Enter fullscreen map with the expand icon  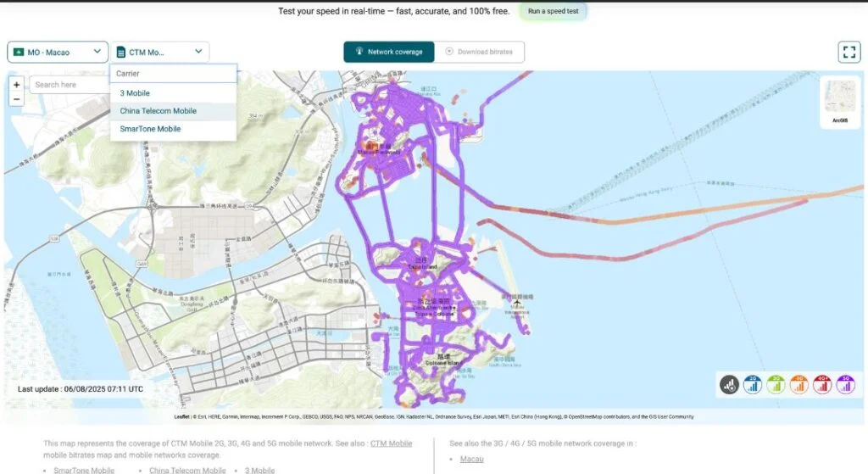tap(849, 52)
